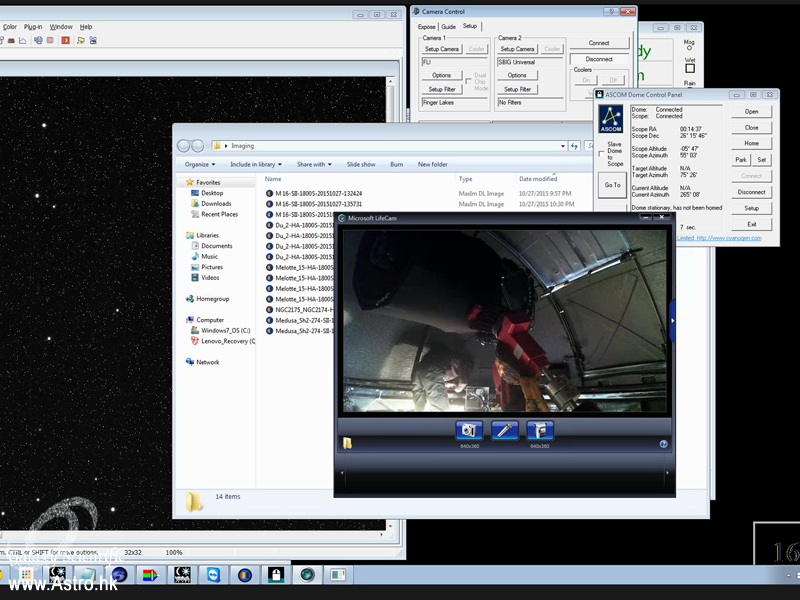Image resolution: width=800 pixels, height=600 pixels.
Task: Click the ASCOM logo icon
Action: click(x=612, y=120)
